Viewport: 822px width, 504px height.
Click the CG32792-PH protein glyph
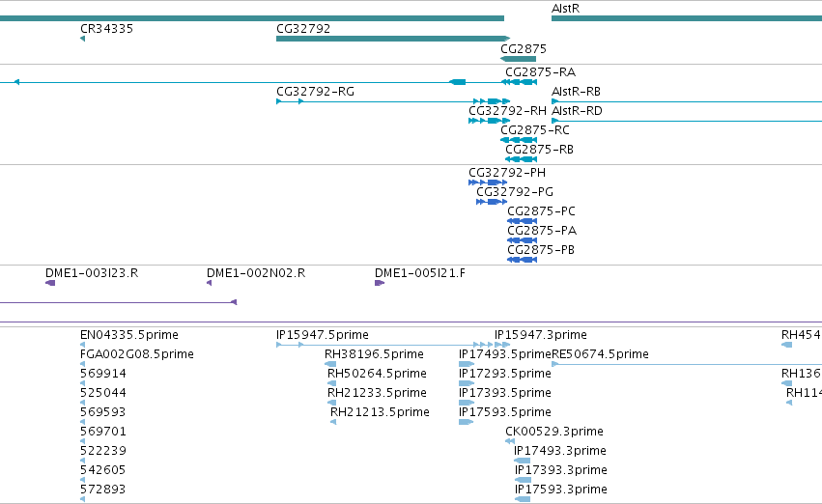pyautogui.click(x=488, y=182)
